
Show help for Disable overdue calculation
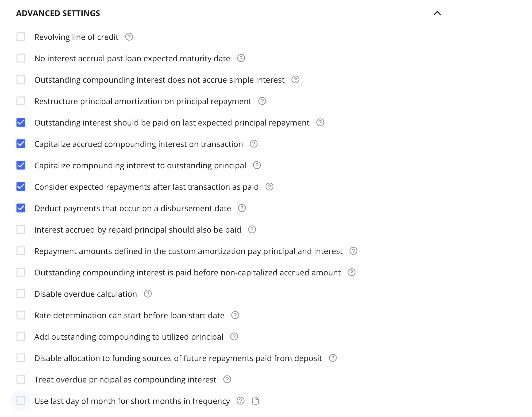coord(148,294)
